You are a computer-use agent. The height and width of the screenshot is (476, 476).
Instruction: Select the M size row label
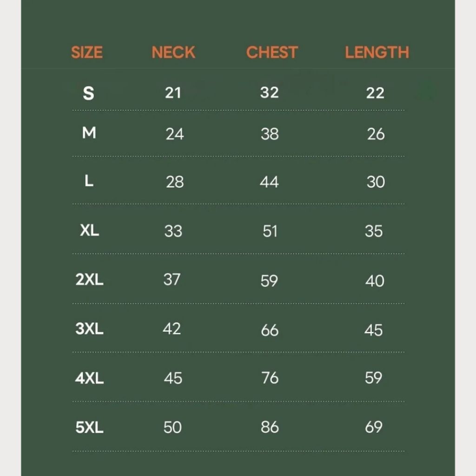[89, 134]
